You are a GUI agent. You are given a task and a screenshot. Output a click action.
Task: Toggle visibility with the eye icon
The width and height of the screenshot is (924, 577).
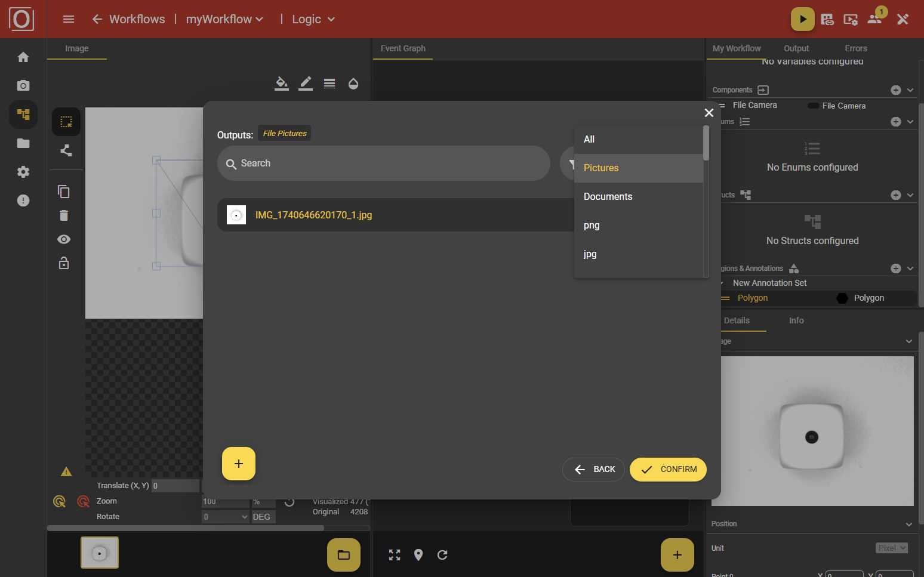(x=64, y=239)
